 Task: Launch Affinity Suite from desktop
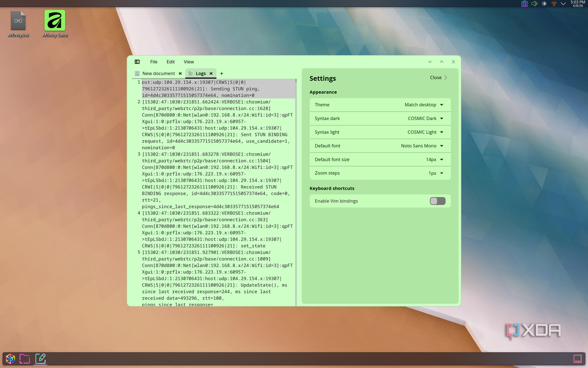point(55,24)
